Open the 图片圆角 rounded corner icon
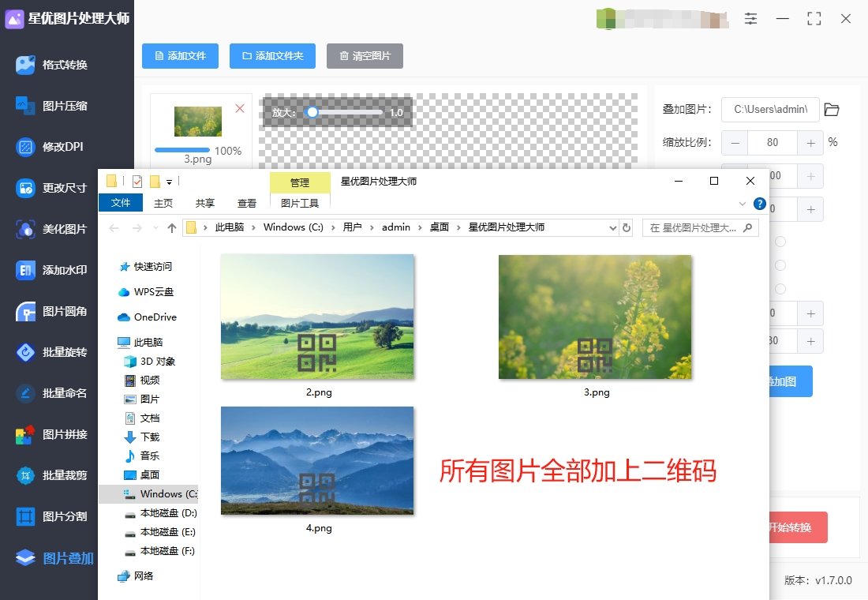 (x=25, y=311)
